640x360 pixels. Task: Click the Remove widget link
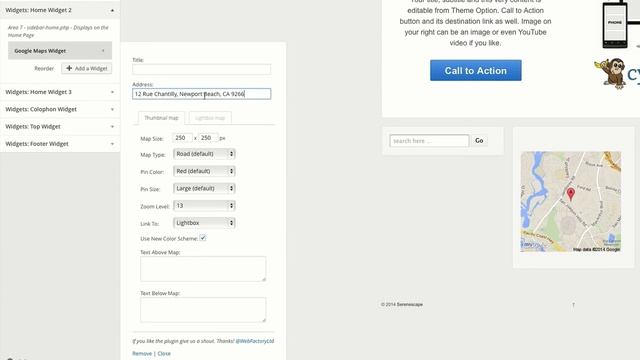pos(142,353)
